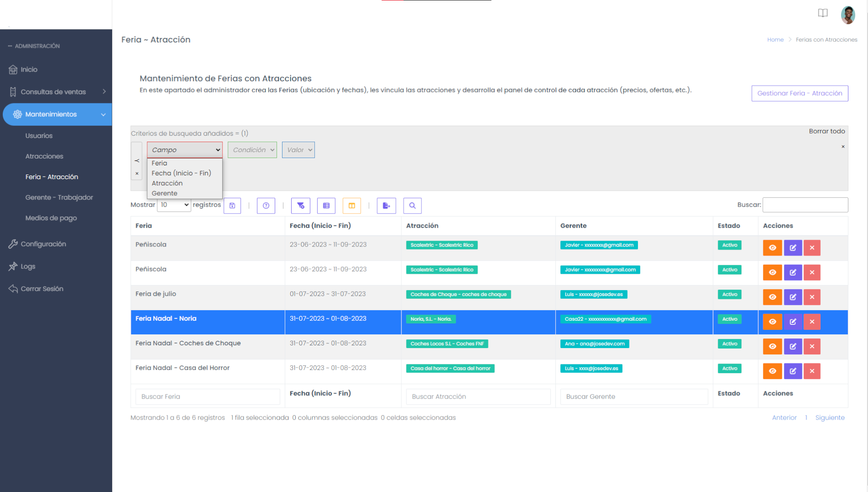Click the Borrar todo link

(827, 131)
